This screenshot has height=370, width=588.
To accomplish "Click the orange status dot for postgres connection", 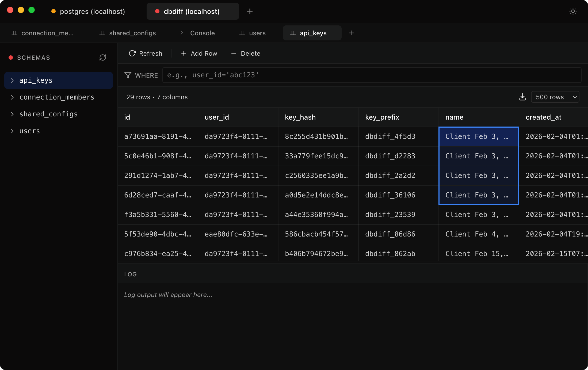I will (x=53, y=11).
